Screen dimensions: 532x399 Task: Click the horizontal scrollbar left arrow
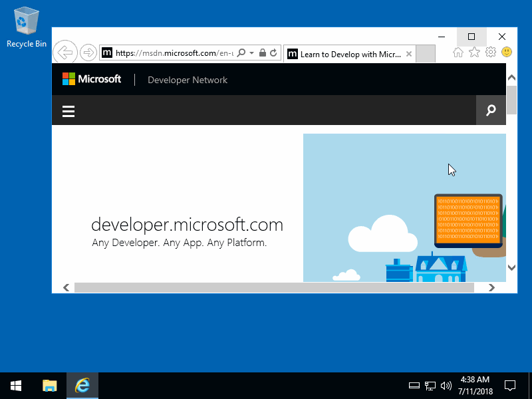[66, 288]
